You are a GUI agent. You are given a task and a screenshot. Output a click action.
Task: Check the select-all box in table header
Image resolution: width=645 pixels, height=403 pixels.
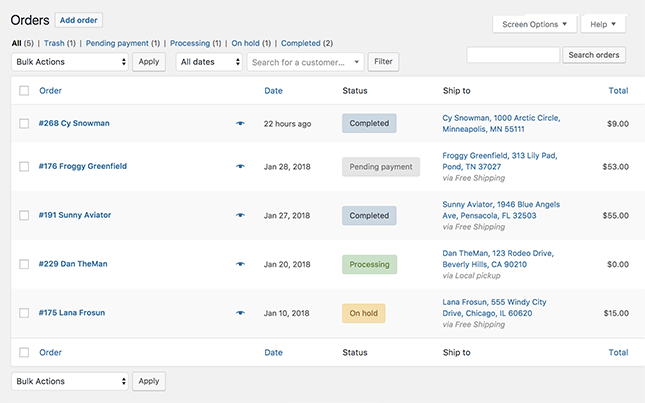click(x=24, y=91)
